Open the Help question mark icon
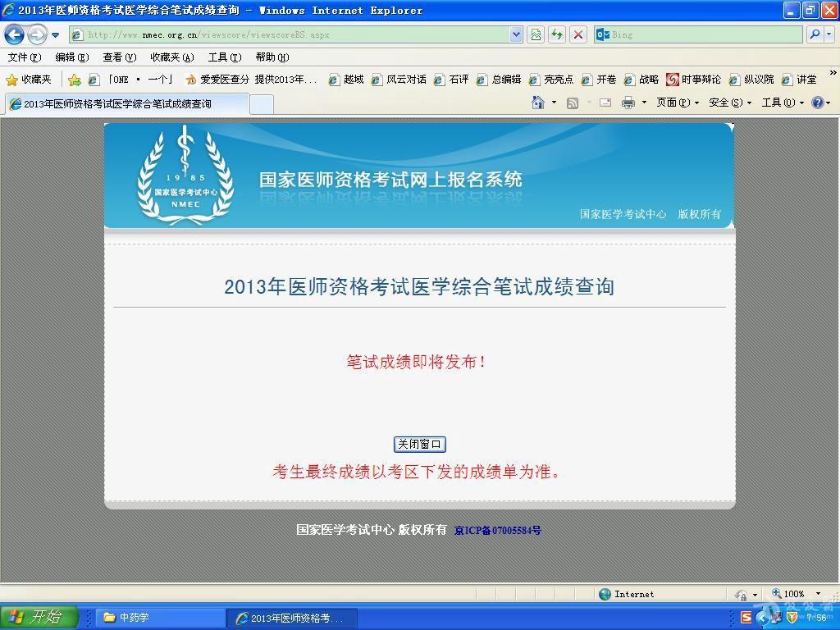The height and width of the screenshot is (630, 840). (x=817, y=103)
